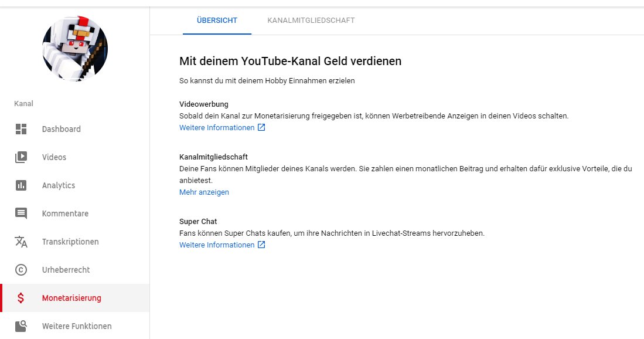Click the Videowerbung section heading

(x=204, y=104)
